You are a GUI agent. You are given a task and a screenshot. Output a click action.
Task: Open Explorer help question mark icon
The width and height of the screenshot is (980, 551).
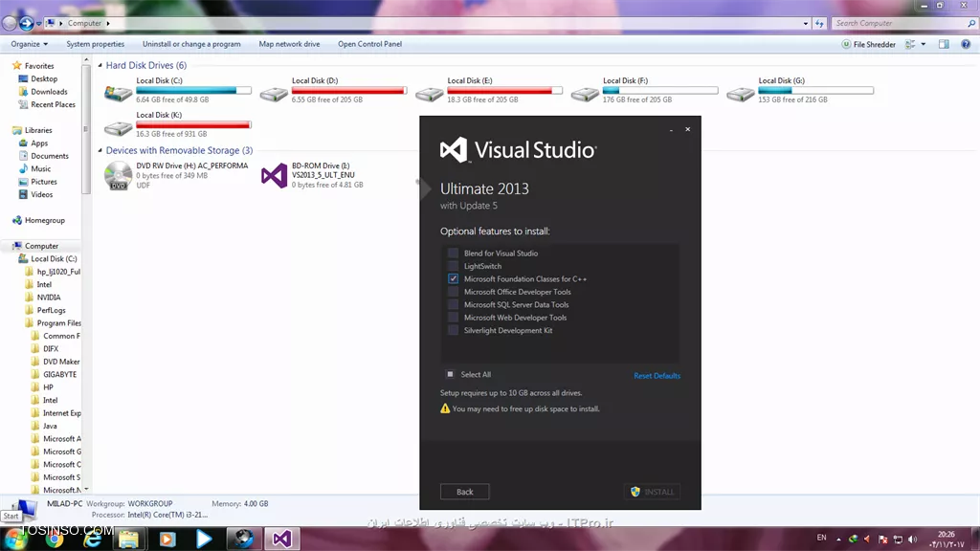966,44
